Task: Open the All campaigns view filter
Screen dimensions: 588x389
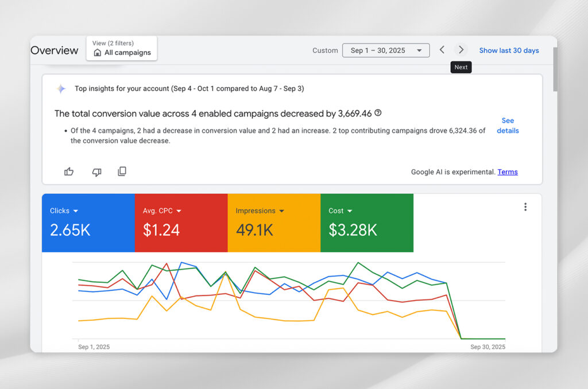Action: tap(122, 48)
